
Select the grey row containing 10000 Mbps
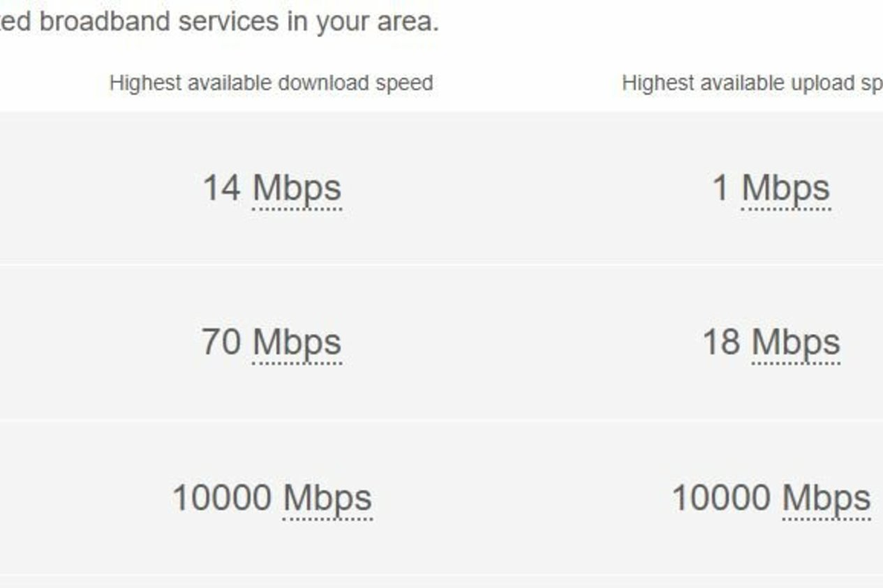click(441, 497)
